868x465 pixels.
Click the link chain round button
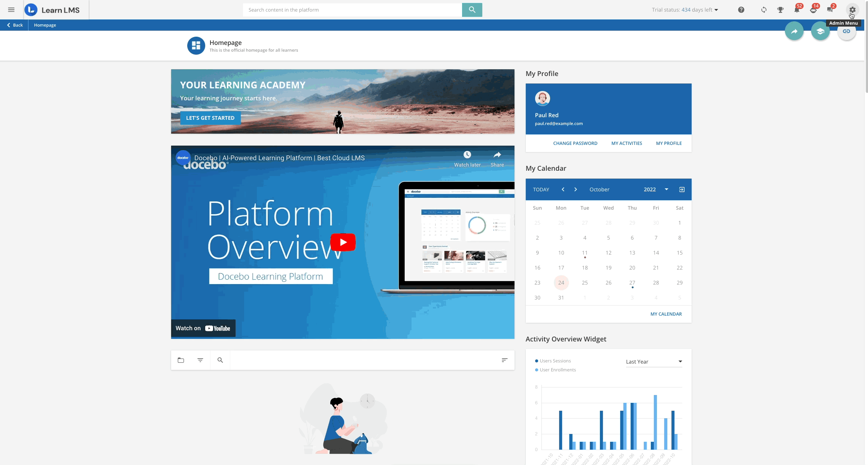coord(847,31)
